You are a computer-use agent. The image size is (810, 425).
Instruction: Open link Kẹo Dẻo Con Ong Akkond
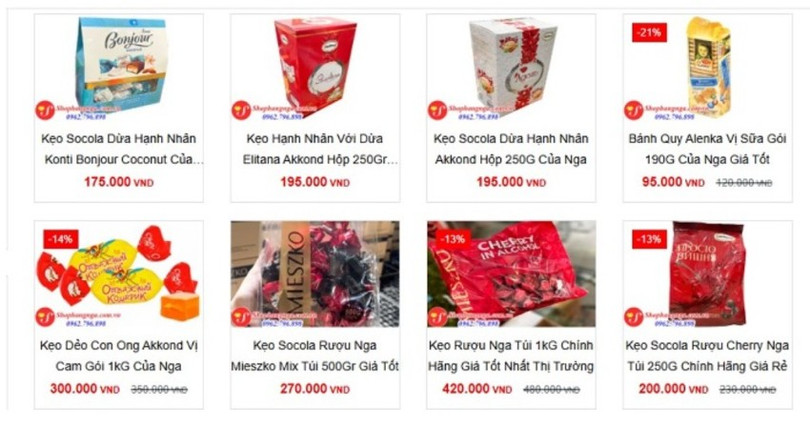coord(119,356)
